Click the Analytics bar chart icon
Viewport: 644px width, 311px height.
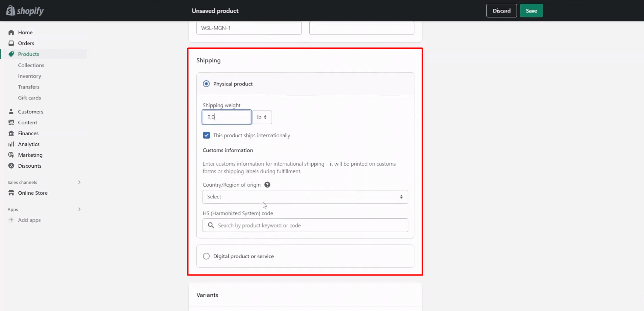(x=11, y=144)
